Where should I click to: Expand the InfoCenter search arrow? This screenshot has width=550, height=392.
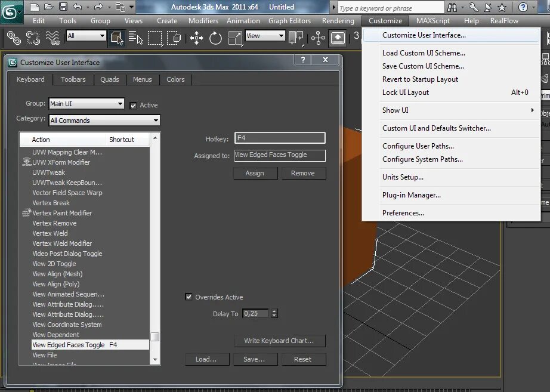point(333,7)
